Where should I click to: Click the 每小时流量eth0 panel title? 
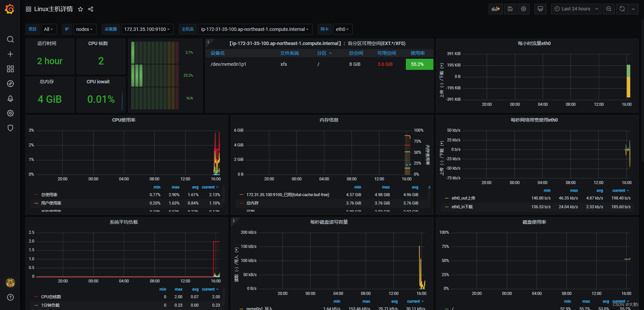[534, 43]
